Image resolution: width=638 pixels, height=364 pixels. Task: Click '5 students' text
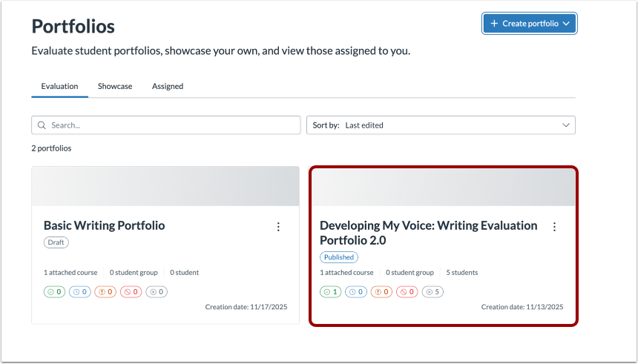(462, 273)
